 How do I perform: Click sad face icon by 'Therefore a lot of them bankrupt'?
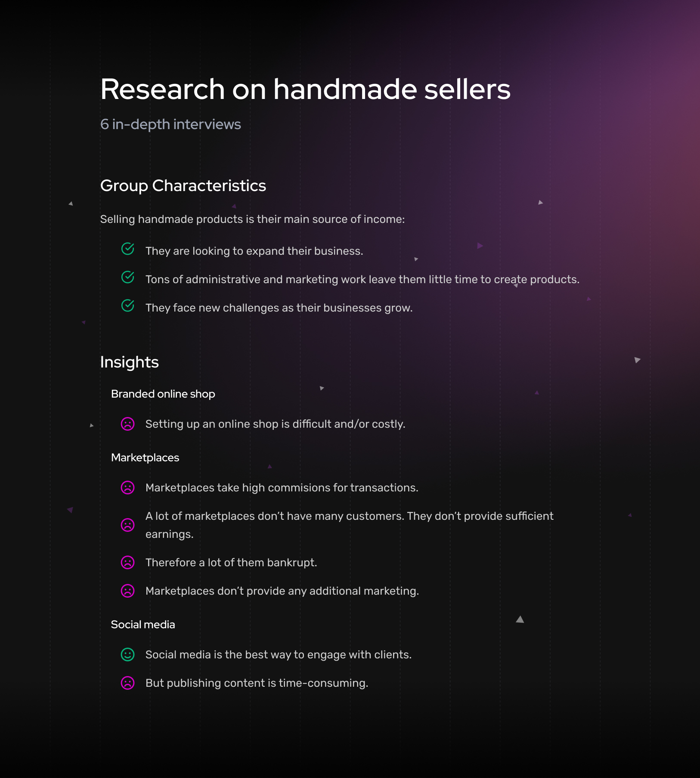point(128,562)
